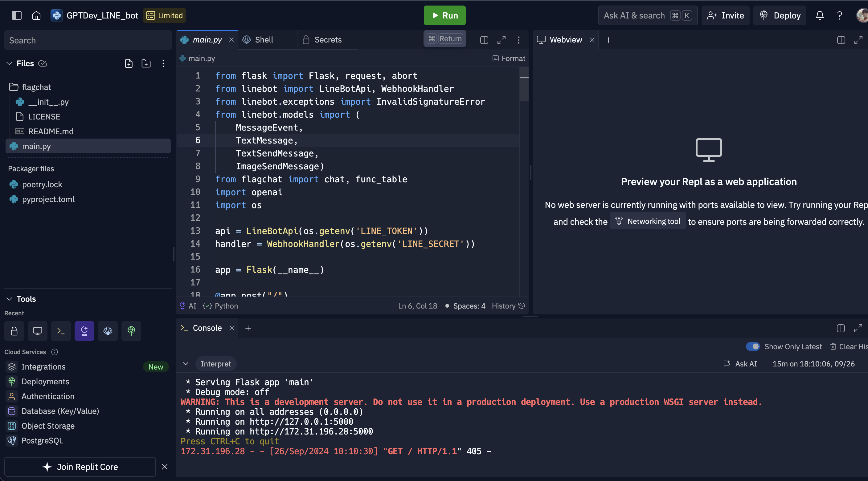The height and width of the screenshot is (481, 868).
Task: Open the Deployments tool in Recent
Action: click(131, 331)
